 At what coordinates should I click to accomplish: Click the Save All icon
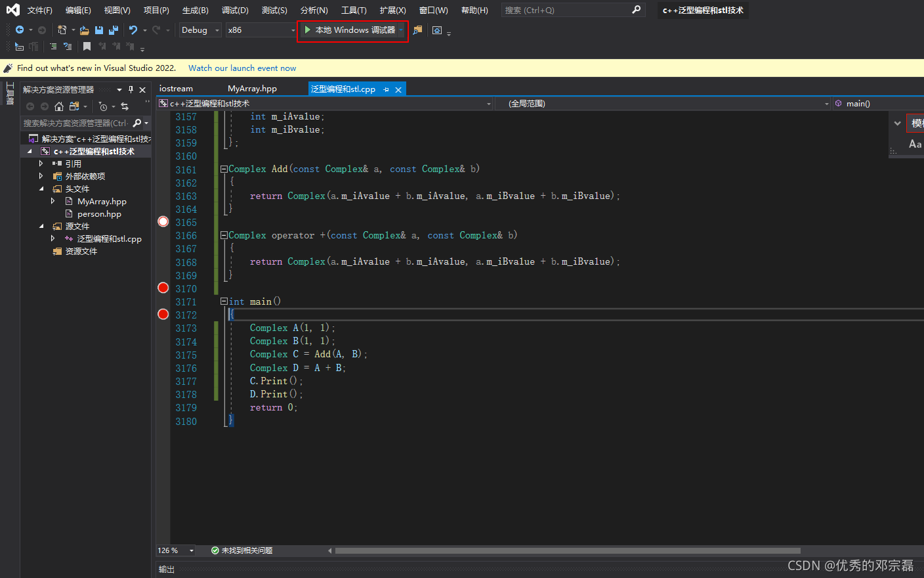114,30
